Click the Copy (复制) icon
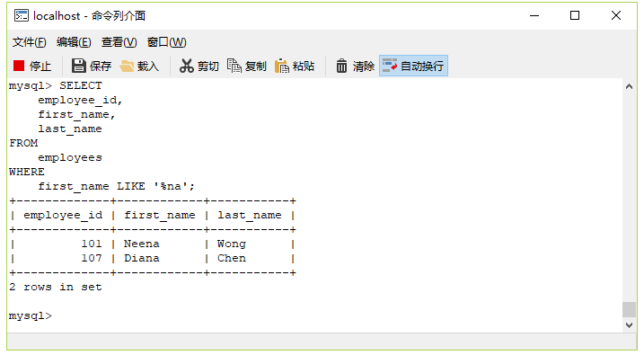 coord(234,66)
